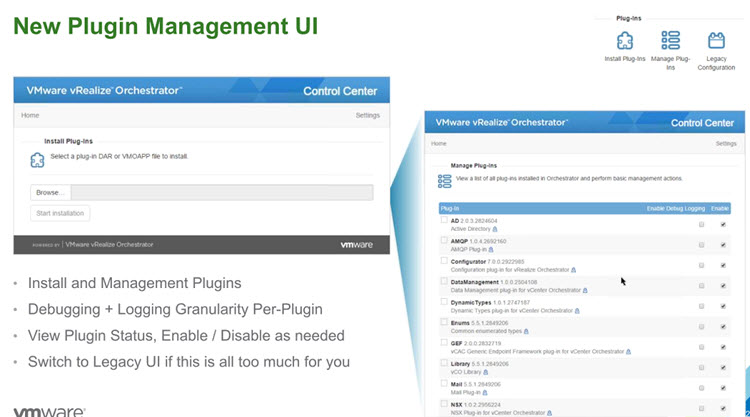Screen dimensions: 750x417
Task: Click the AMQP 1.0.4 plug-in name
Action: [x=478, y=241]
